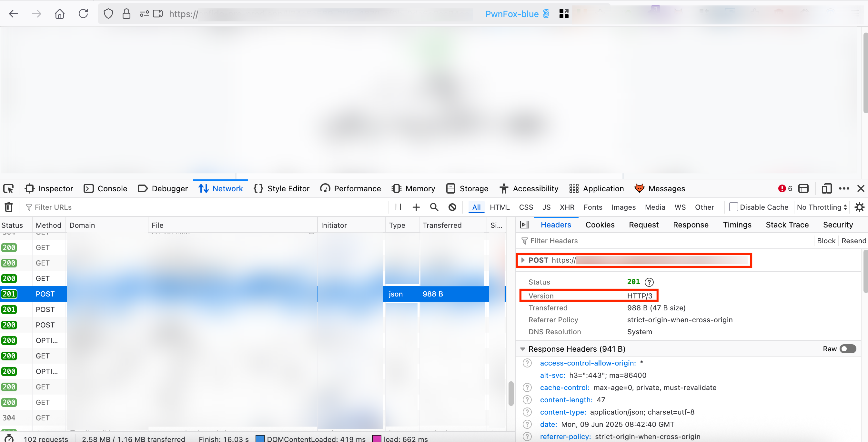
Task: Switch to the Cookies tab
Action: click(600, 225)
